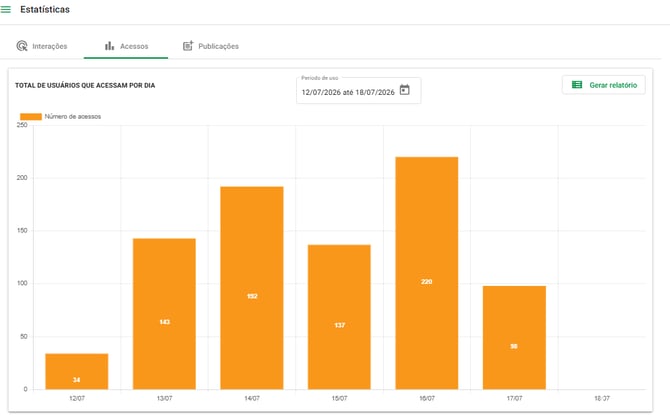
Task: Switch to the Interações tab
Action: 42,46
